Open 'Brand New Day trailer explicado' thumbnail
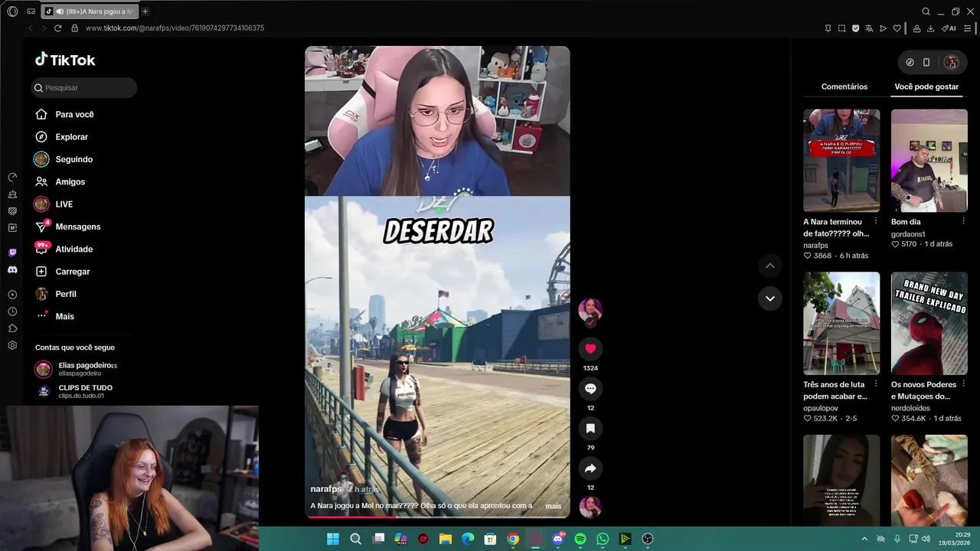 [929, 324]
